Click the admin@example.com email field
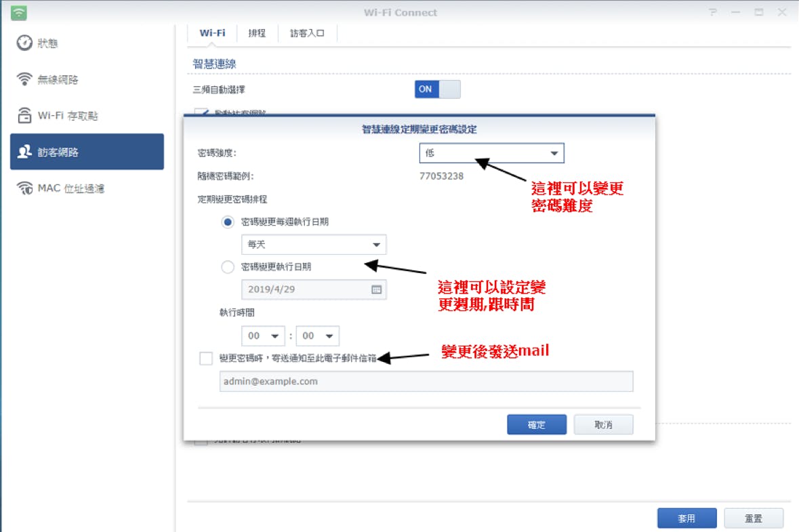Viewport: 799px width, 532px height. tap(426, 381)
